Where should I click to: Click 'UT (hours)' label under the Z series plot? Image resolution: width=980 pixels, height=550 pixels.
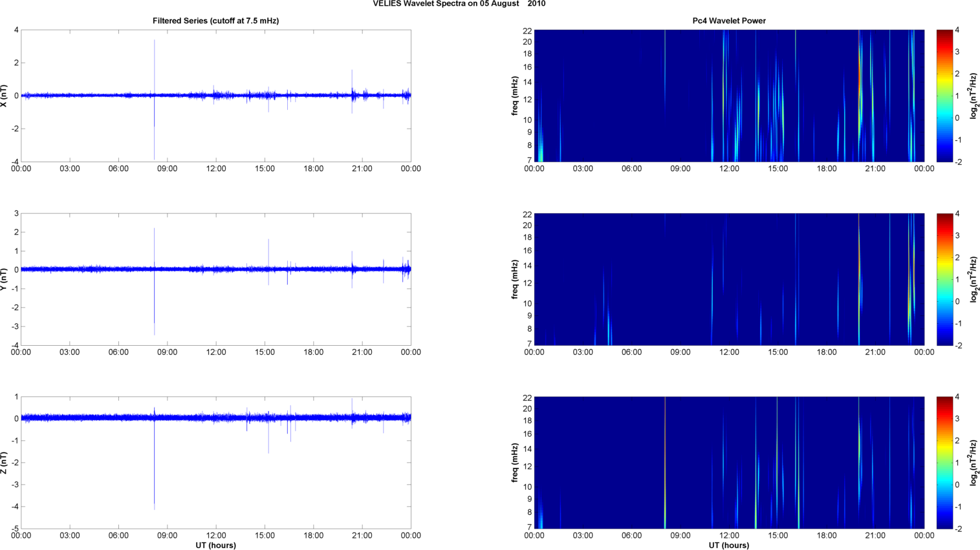coord(216,545)
